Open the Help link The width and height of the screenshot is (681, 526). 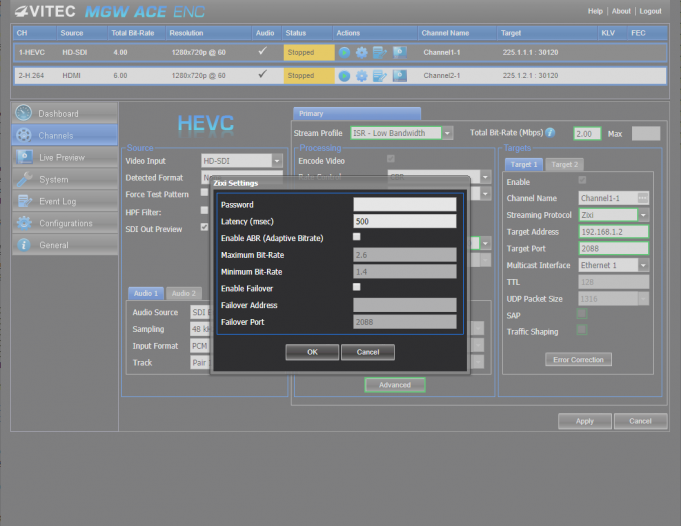(x=595, y=11)
